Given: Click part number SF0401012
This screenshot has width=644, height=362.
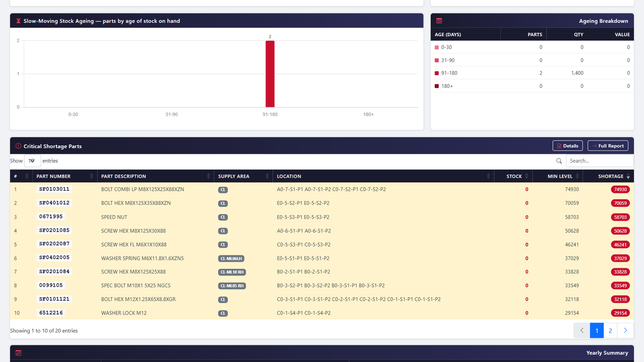Looking at the screenshot, I should [x=54, y=203].
